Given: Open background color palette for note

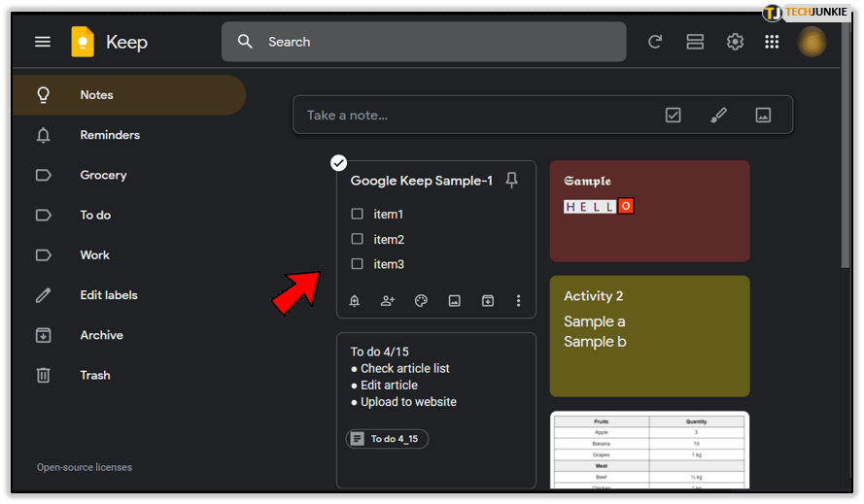Looking at the screenshot, I should (421, 301).
